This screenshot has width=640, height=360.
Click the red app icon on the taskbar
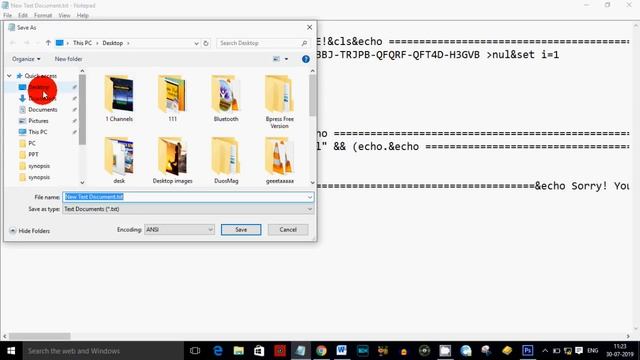click(x=280, y=351)
